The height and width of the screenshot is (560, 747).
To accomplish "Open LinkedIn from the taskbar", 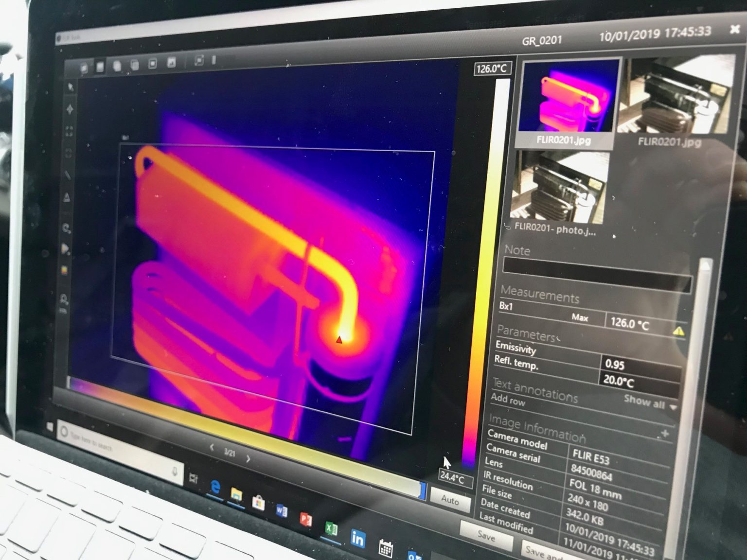I will [357, 538].
